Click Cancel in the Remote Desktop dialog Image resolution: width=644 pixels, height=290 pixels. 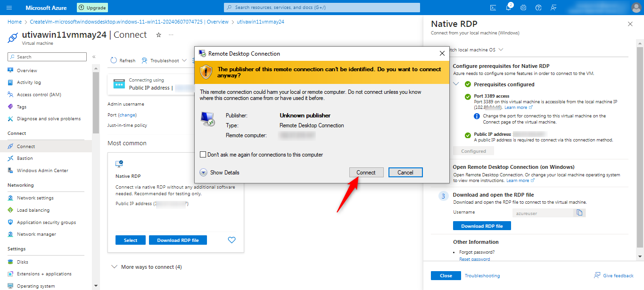[x=405, y=173]
